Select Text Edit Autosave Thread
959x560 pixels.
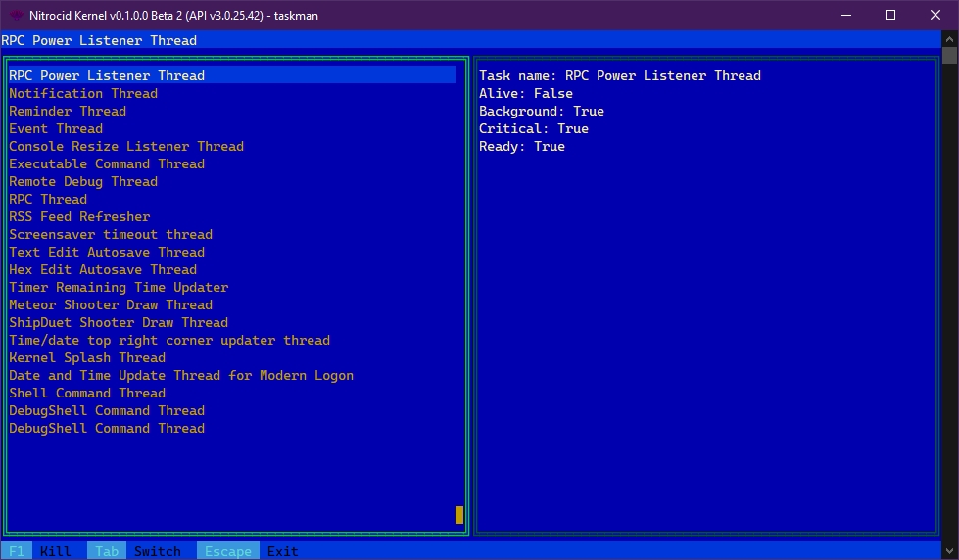click(x=107, y=253)
